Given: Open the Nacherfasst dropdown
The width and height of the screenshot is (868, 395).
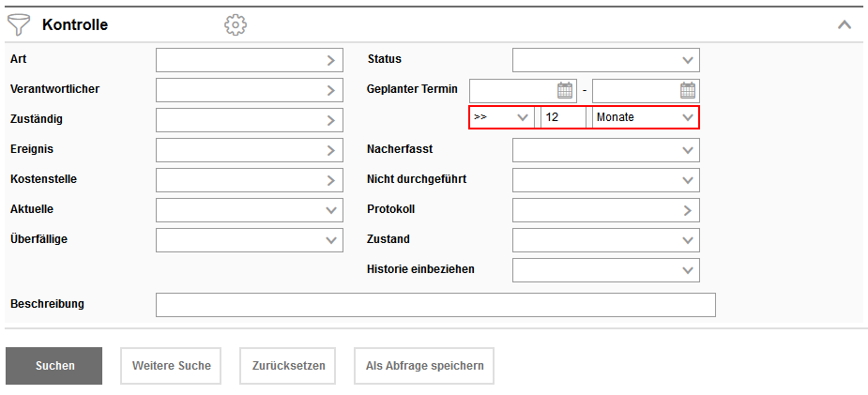Looking at the screenshot, I should pyautogui.click(x=688, y=150).
